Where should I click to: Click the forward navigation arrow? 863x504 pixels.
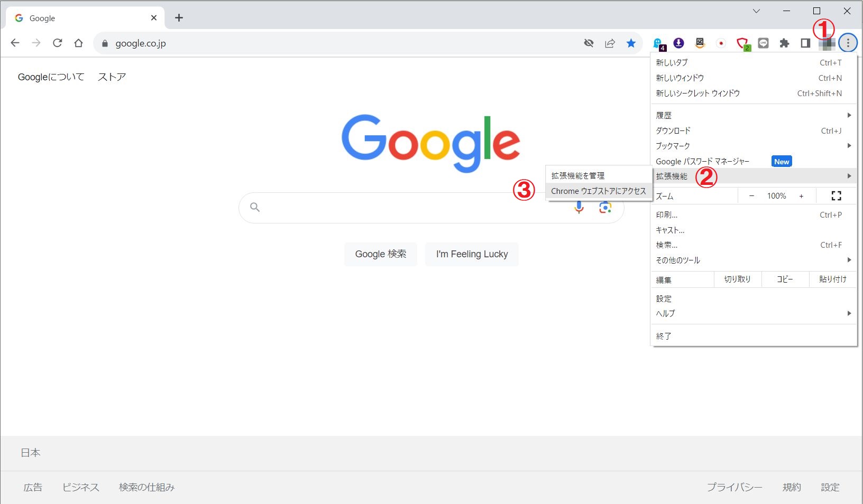click(36, 43)
